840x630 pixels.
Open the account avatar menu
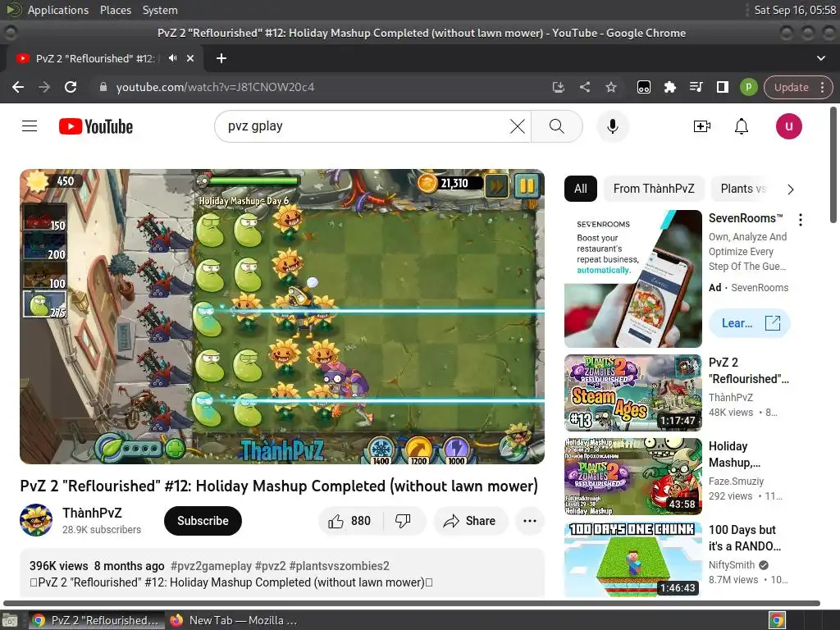point(788,126)
